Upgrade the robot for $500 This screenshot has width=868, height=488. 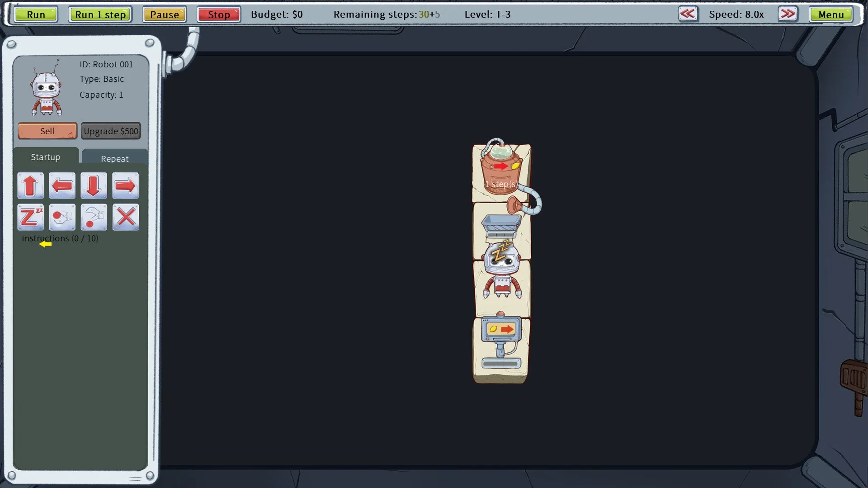tap(111, 131)
